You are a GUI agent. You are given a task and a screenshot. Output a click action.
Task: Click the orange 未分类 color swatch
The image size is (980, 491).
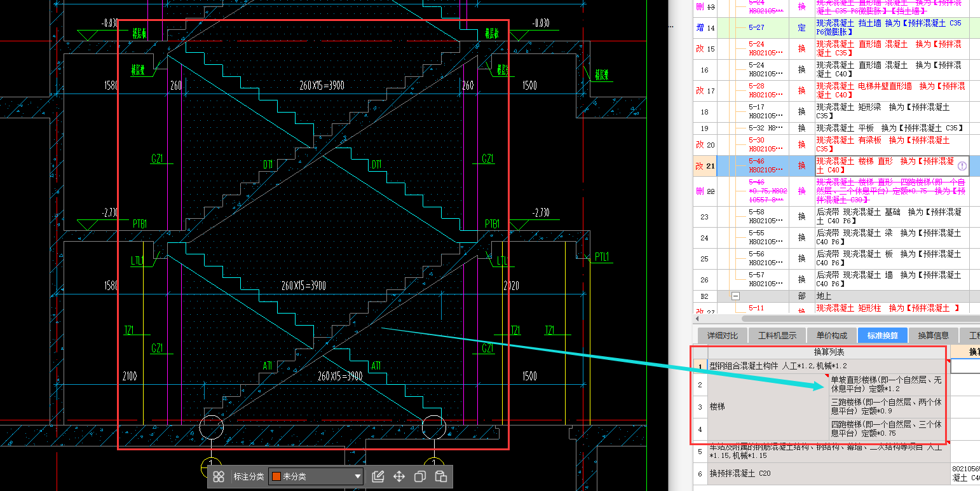click(276, 476)
